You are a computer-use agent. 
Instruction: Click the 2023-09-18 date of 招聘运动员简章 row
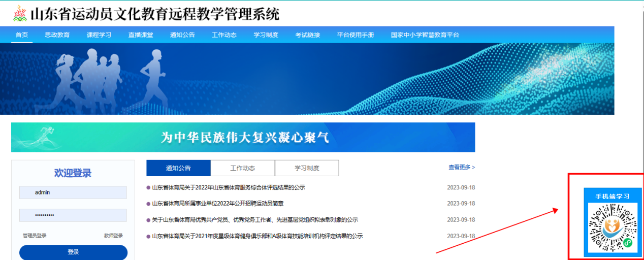click(461, 204)
